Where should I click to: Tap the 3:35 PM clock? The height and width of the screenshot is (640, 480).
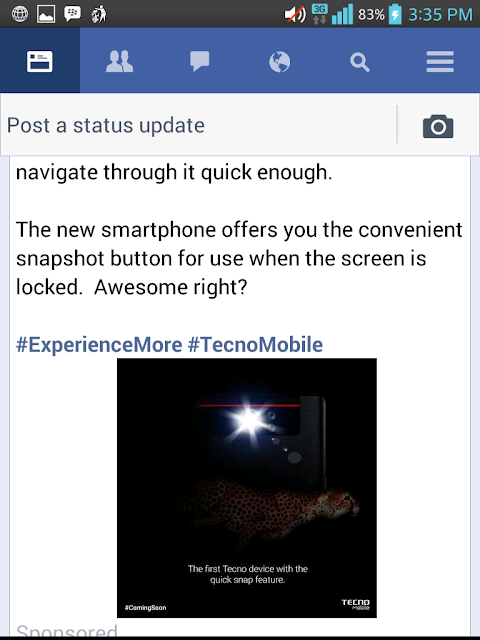[x=440, y=15]
